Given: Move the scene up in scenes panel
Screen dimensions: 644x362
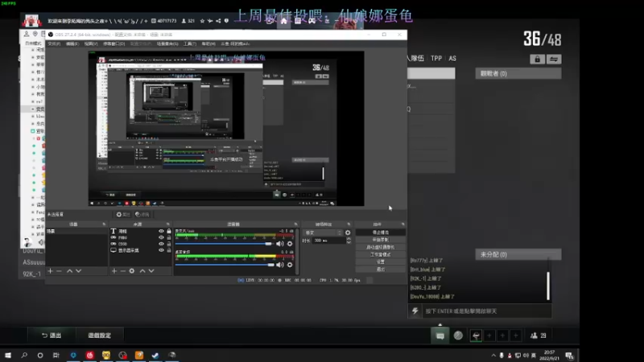Looking at the screenshot, I should [69, 271].
